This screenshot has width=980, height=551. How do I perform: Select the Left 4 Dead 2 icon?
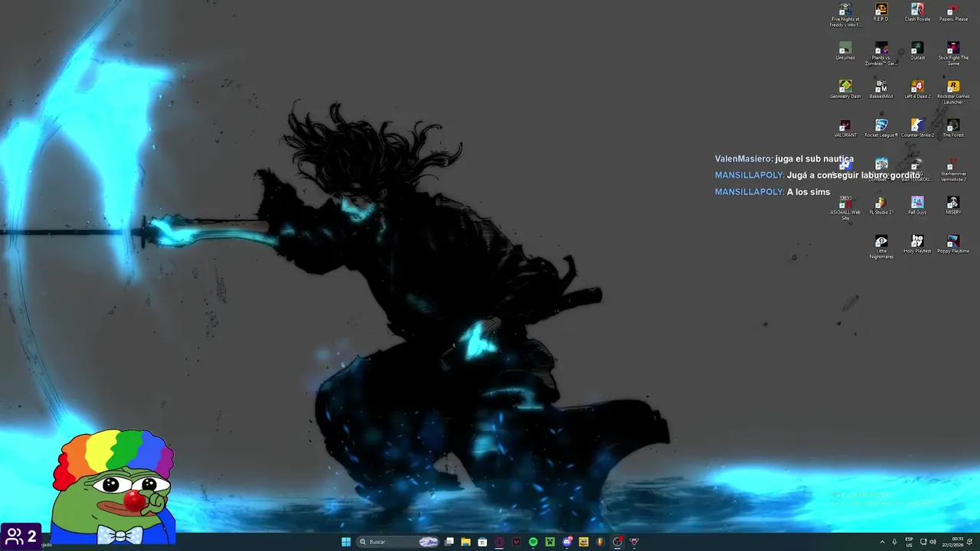click(917, 90)
